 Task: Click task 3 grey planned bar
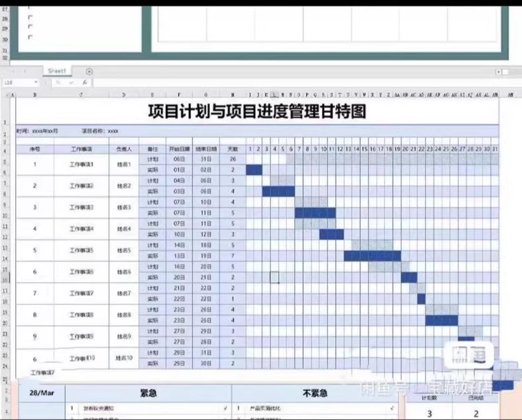311,202
